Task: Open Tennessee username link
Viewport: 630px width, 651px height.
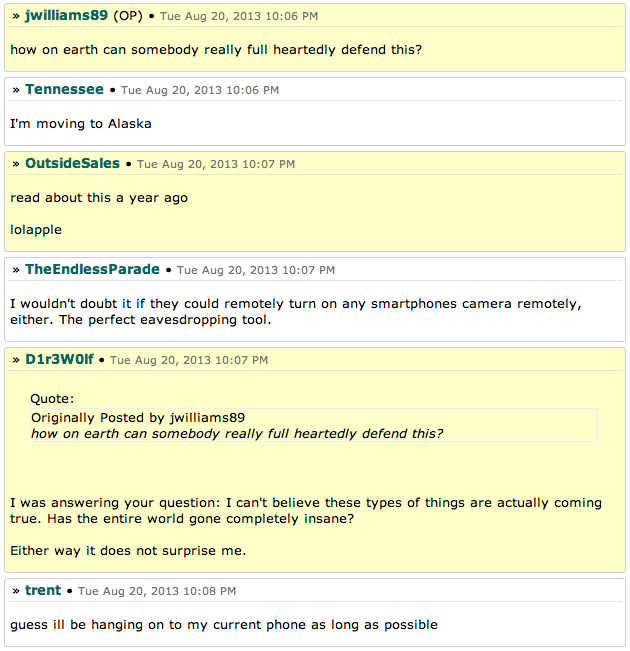Action: pos(64,90)
